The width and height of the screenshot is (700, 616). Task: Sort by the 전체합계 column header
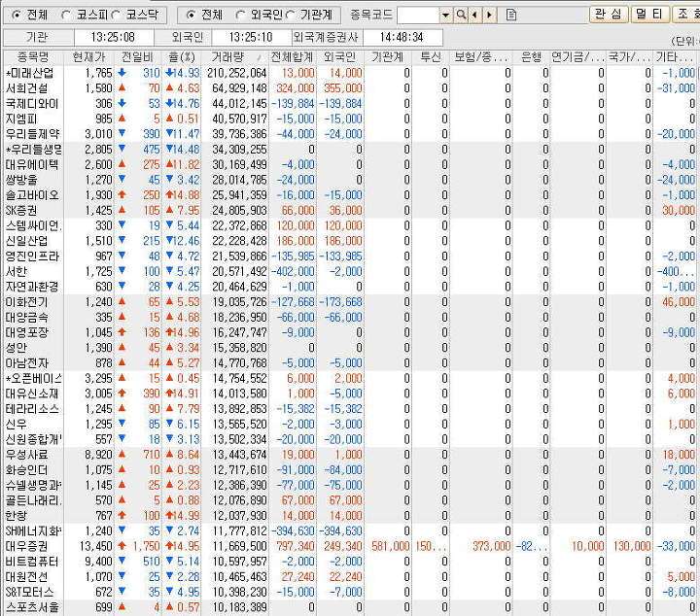(x=293, y=57)
